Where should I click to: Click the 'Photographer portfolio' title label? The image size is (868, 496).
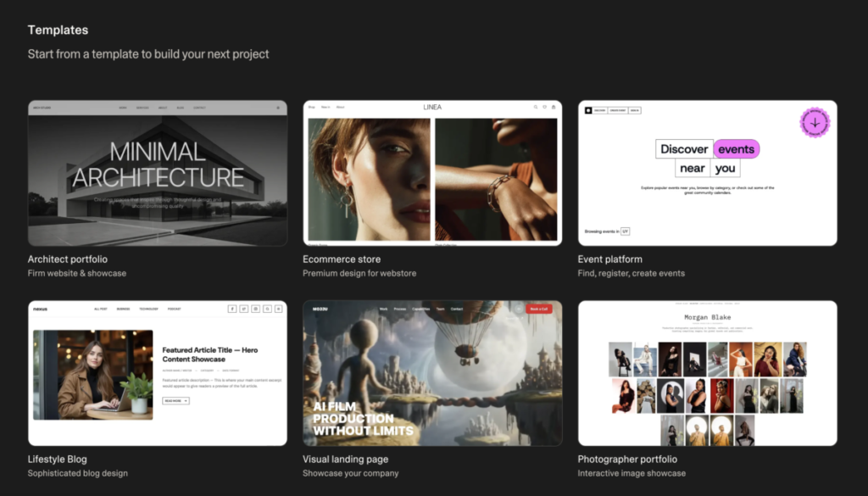point(628,460)
